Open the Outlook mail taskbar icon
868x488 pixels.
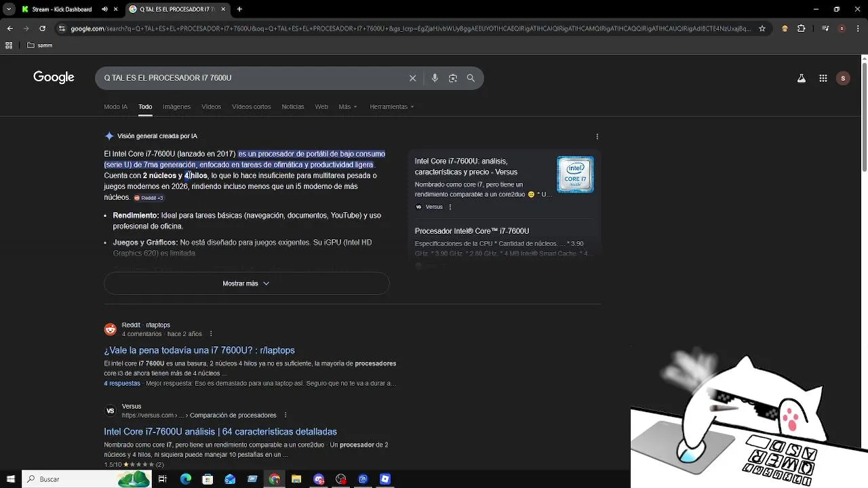(x=230, y=479)
